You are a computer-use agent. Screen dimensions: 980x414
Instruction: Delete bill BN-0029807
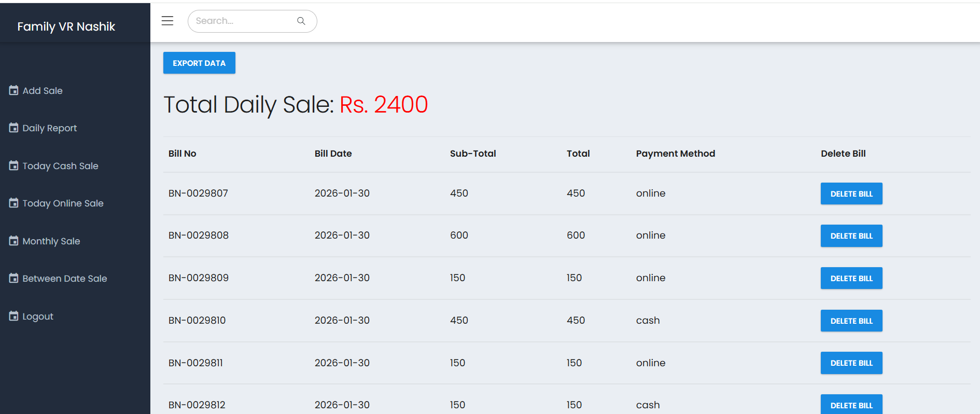tap(851, 194)
